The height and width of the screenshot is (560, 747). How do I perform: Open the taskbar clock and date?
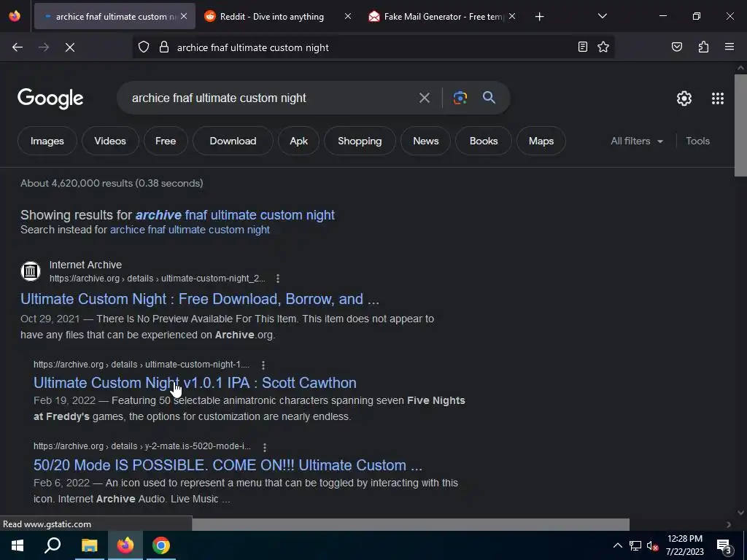click(684, 545)
